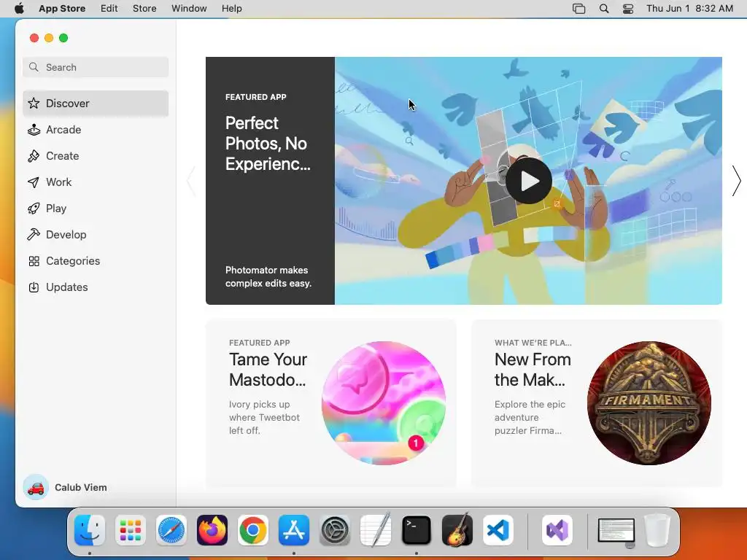Open the Trash in the Dock
747x560 pixels.
(657, 530)
